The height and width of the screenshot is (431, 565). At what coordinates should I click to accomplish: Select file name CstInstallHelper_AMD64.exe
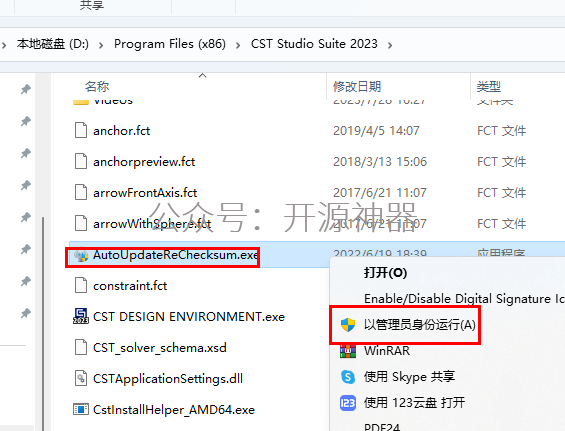(x=174, y=410)
